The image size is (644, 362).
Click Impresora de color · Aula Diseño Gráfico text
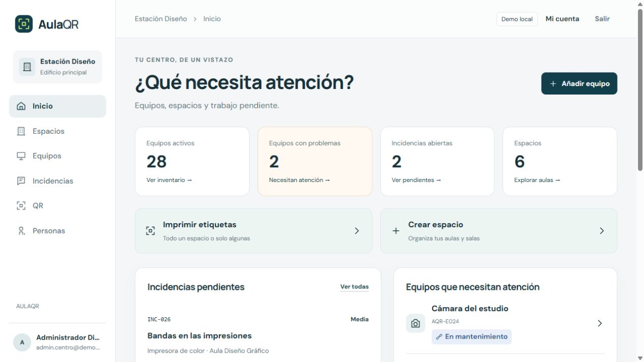(208, 351)
